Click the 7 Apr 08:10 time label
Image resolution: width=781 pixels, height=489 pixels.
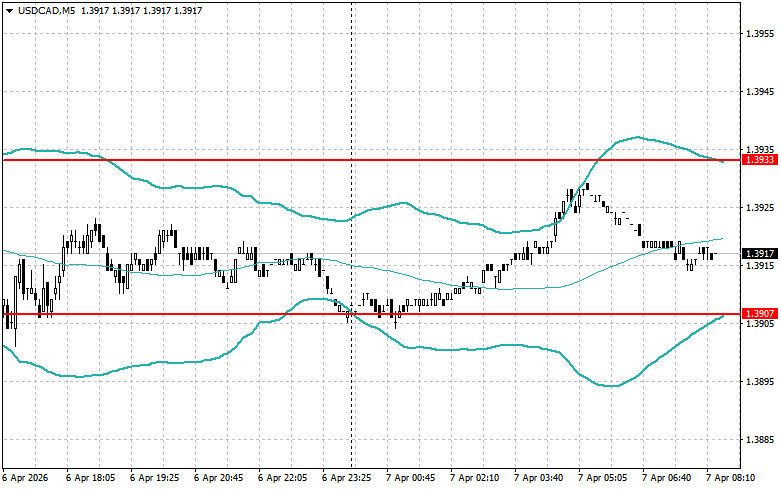click(730, 478)
